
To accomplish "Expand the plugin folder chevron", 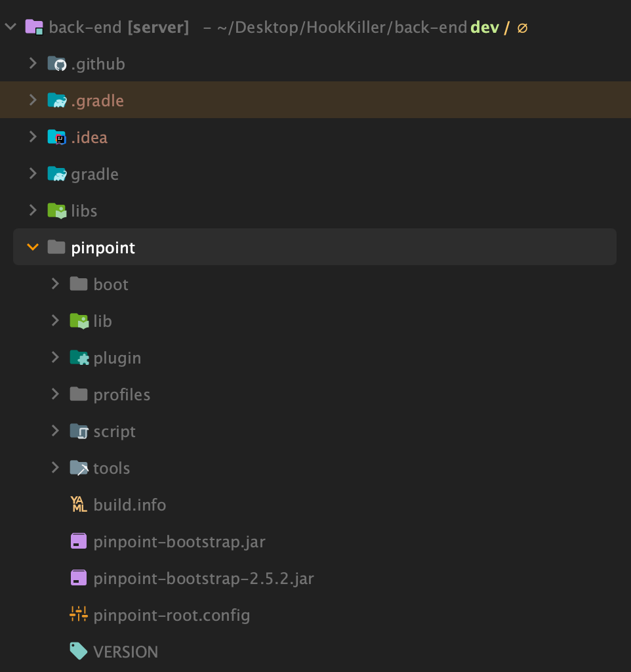I will coord(55,358).
